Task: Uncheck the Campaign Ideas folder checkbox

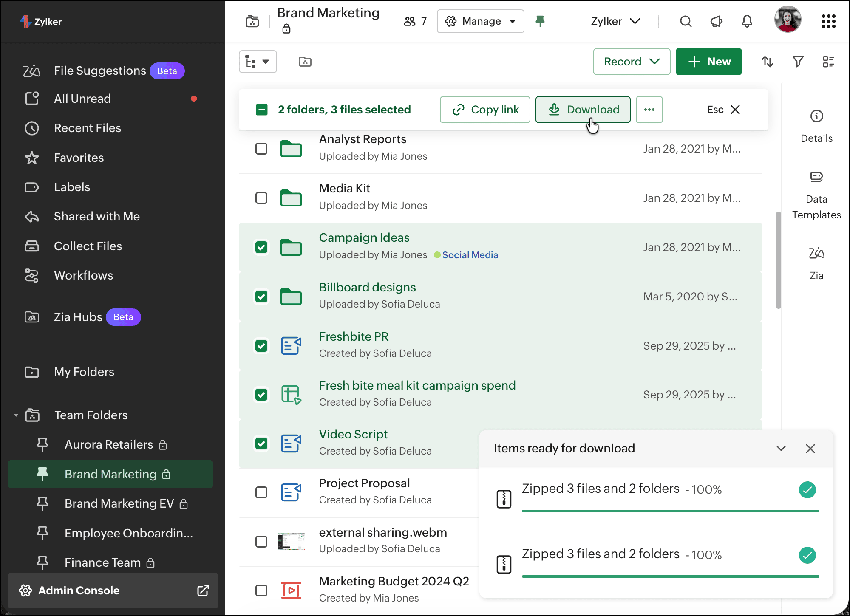Action: (x=261, y=247)
